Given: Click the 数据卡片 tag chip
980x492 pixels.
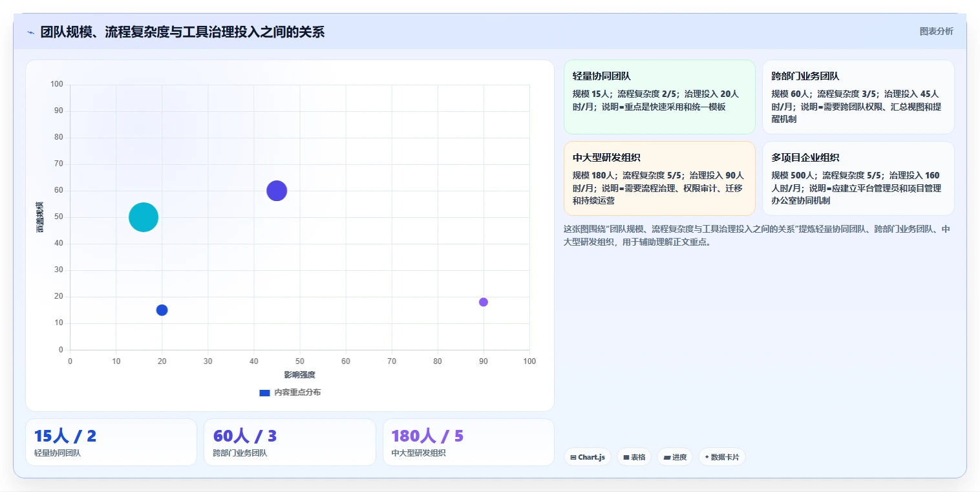Looking at the screenshot, I should click(722, 457).
